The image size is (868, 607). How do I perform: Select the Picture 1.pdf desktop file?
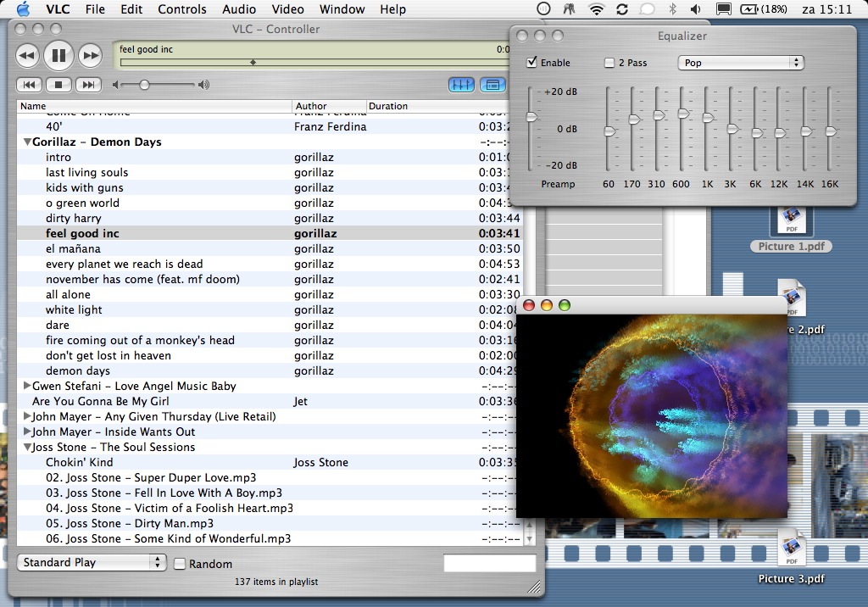tap(791, 231)
